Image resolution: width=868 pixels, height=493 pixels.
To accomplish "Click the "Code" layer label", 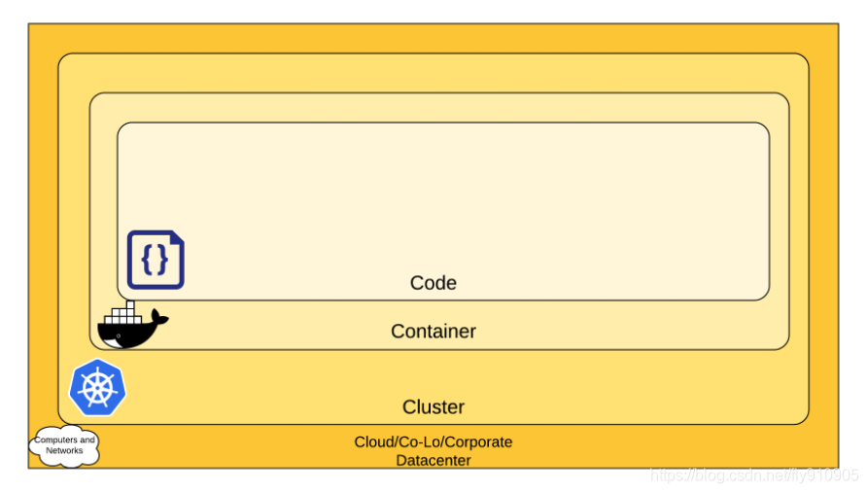I will [434, 283].
